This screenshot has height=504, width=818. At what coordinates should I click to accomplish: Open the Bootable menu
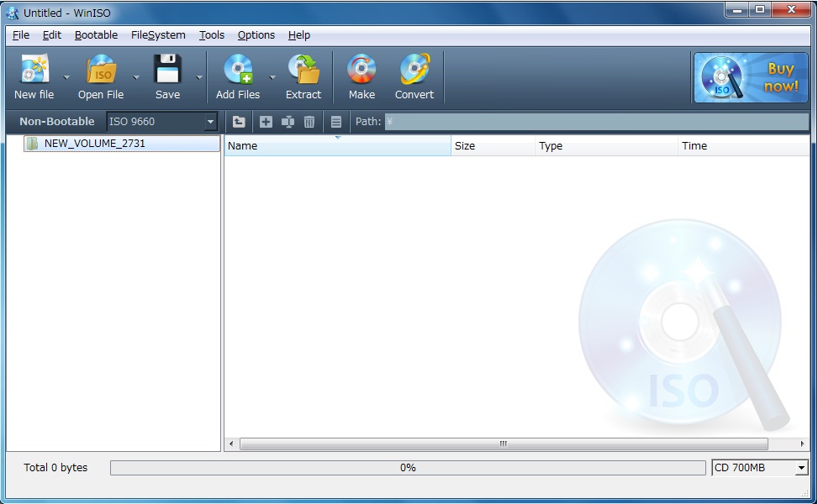click(96, 35)
